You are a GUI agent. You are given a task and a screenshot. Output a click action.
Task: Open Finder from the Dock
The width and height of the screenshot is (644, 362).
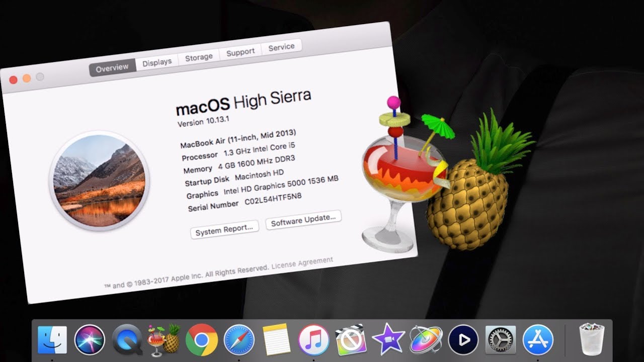click(52, 340)
